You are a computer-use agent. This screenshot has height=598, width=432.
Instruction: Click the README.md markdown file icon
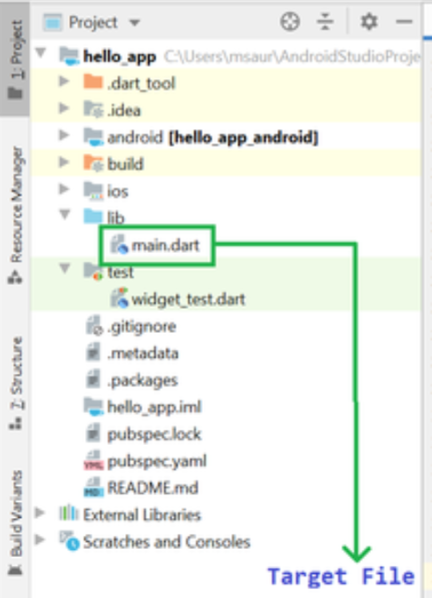pos(93,487)
